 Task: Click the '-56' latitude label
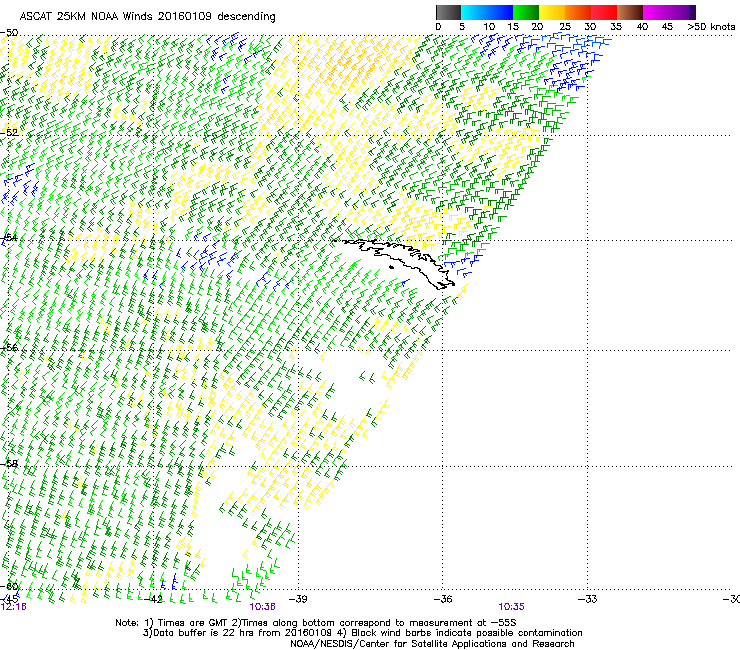pos(9,348)
